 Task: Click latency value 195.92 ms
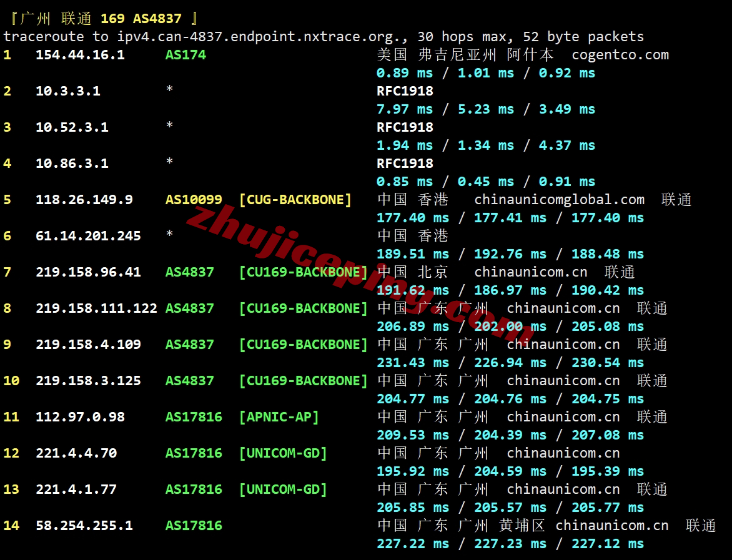pos(413,471)
